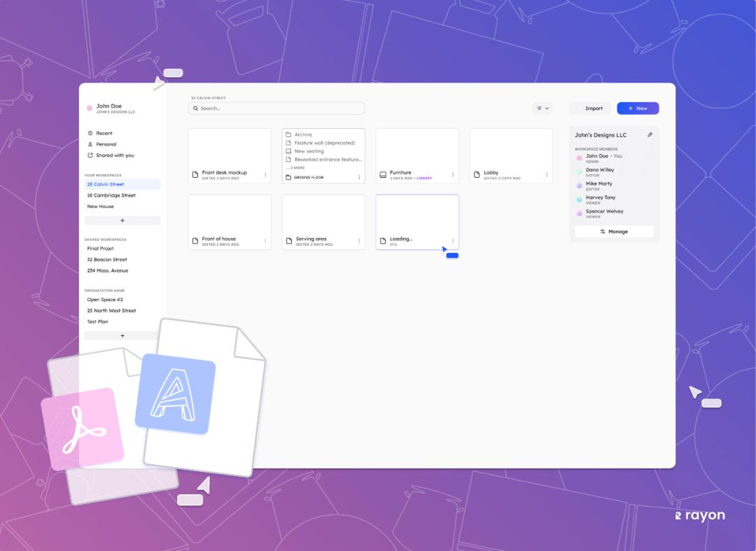Click the Spencer Welvey member name
Screen dimensions: 756x551
coord(605,211)
